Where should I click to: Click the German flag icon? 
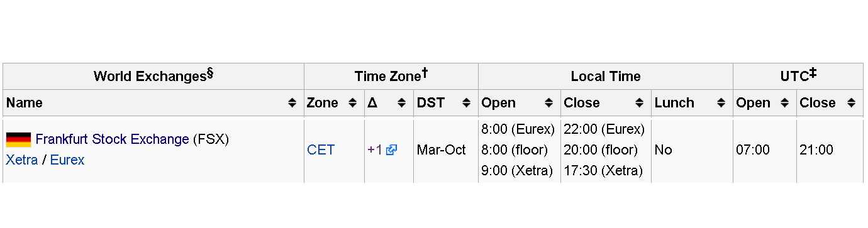(18, 139)
